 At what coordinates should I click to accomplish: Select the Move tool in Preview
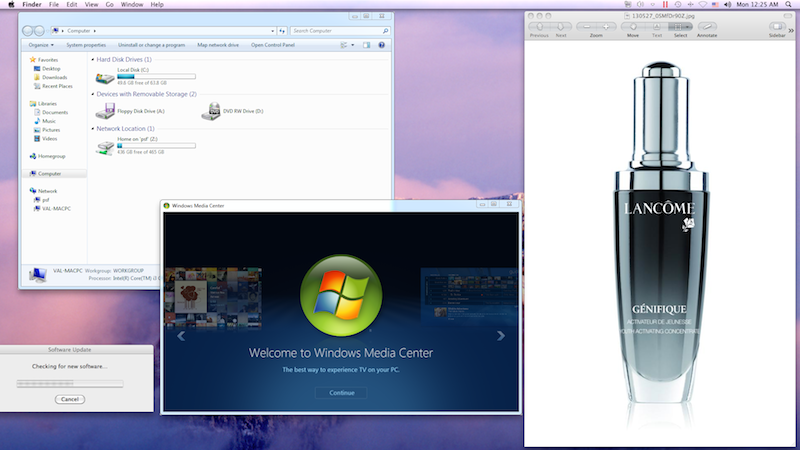[633, 27]
